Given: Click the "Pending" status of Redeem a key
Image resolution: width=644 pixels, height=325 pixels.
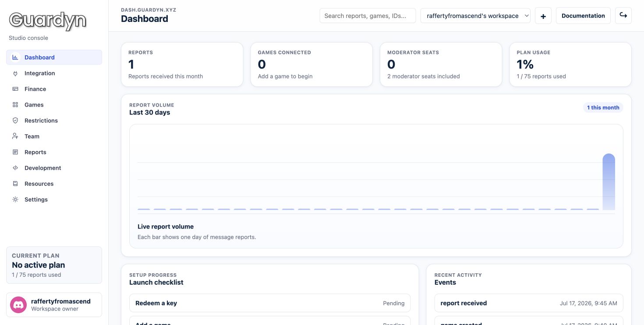Looking at the screenshot, I should (393, 303).
